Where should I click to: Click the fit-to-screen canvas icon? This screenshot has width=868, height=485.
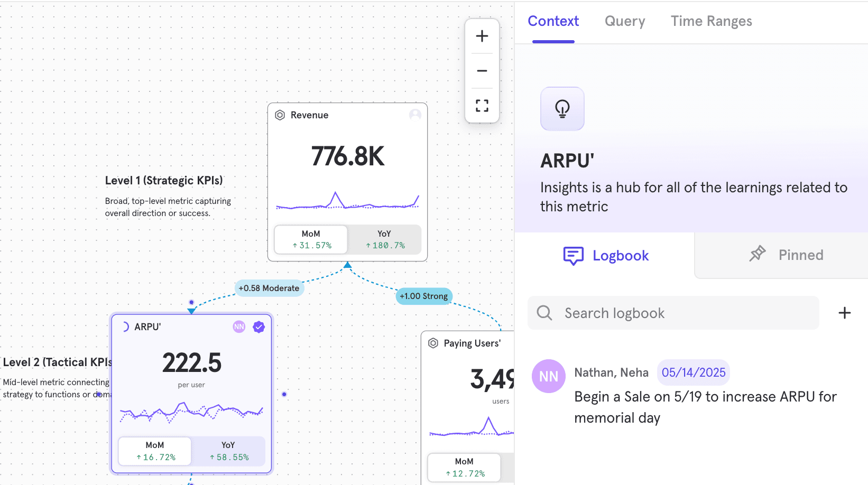[482, 106]
